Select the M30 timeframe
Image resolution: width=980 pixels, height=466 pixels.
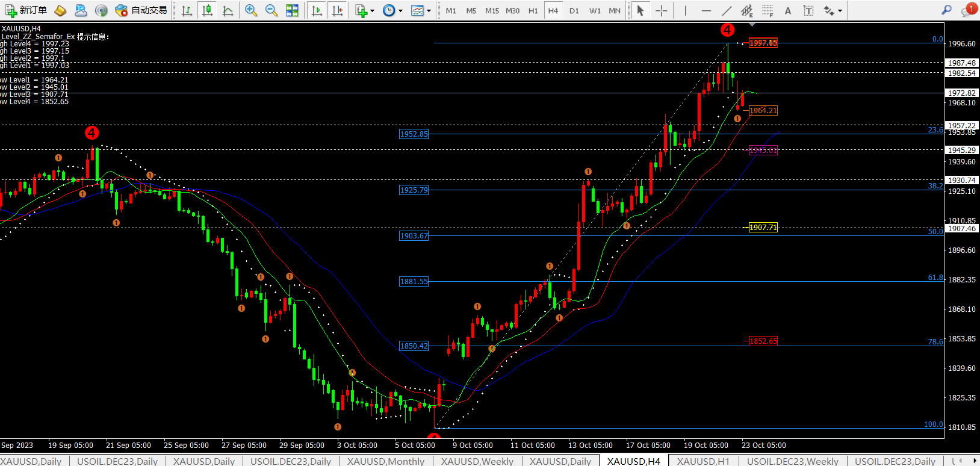[512, 11]
